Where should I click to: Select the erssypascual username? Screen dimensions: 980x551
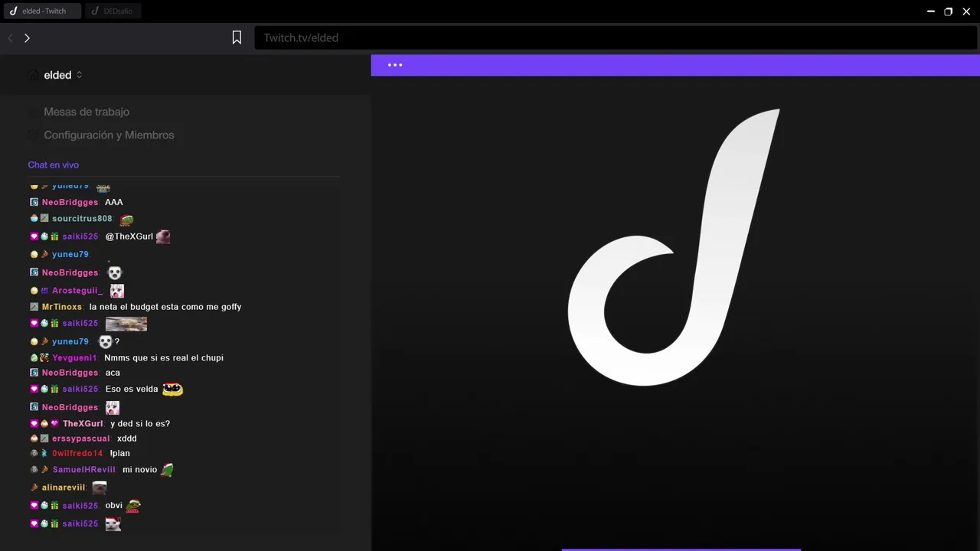[81, 439]
